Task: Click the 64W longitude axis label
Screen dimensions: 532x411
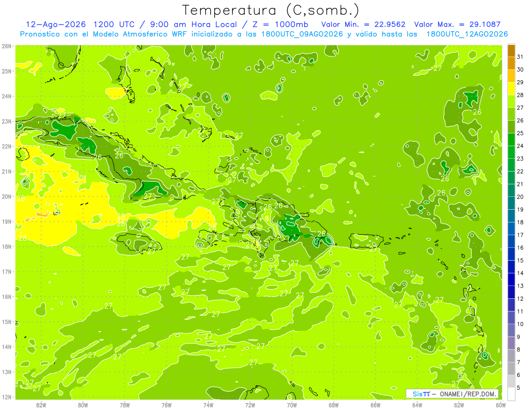Action: coord(417,405)
